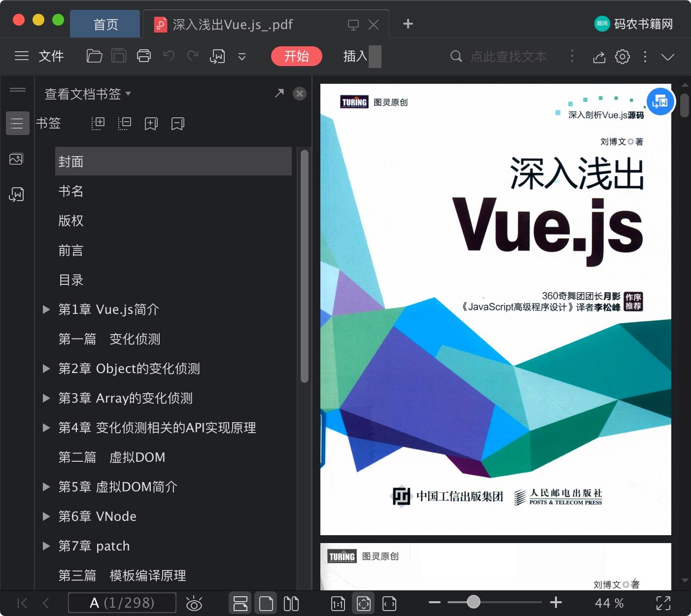The width and height of the screenshot is (691, 616).
Task: Expand 第4章 变化侦测相关的API实现原理
Action: [46, 428]
